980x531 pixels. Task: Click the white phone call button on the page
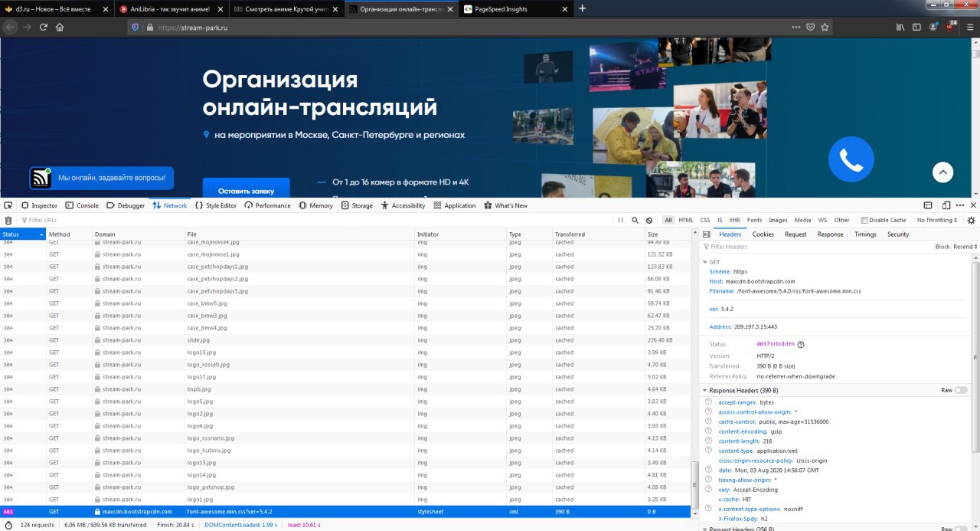(x=851, y=159)
